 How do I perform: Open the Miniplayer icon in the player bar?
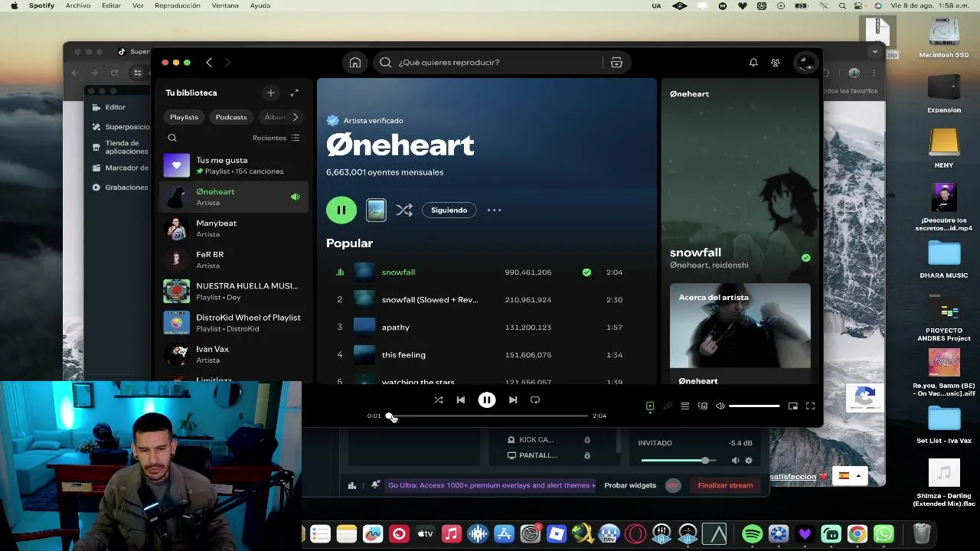click(793, 406)
